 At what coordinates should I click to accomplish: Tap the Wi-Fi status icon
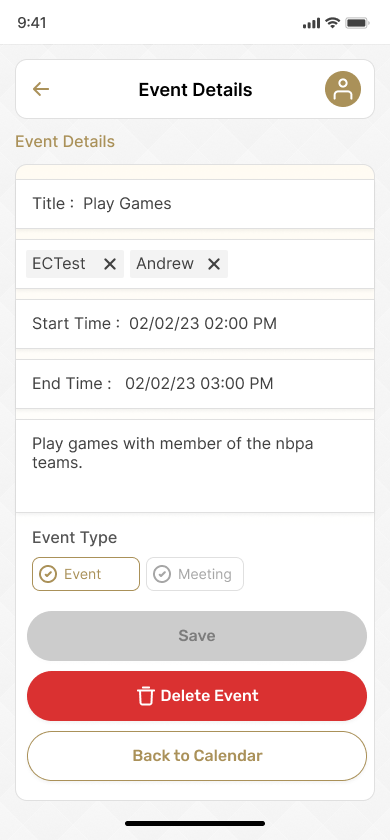pyautogui.click(x=333, y=22)
